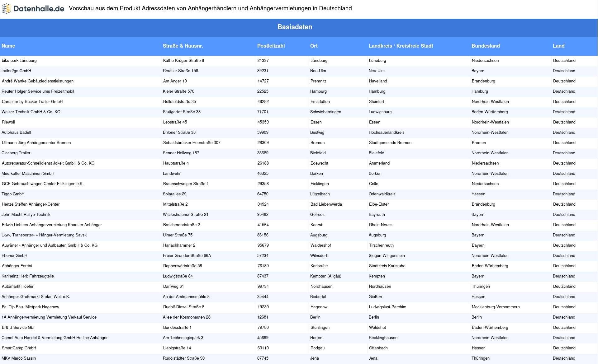Select postal code 04924
Viewport: 598px width, 364px height.
pos(263,204)
